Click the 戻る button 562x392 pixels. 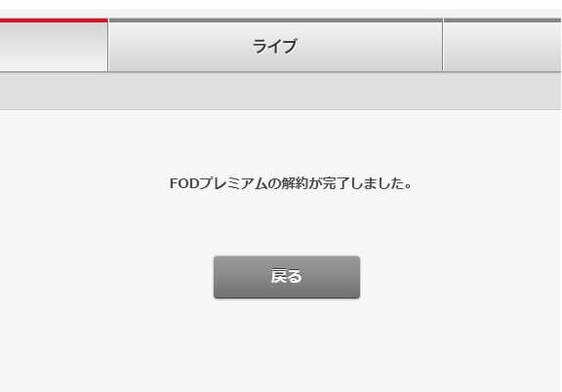(x=287, y=277)
